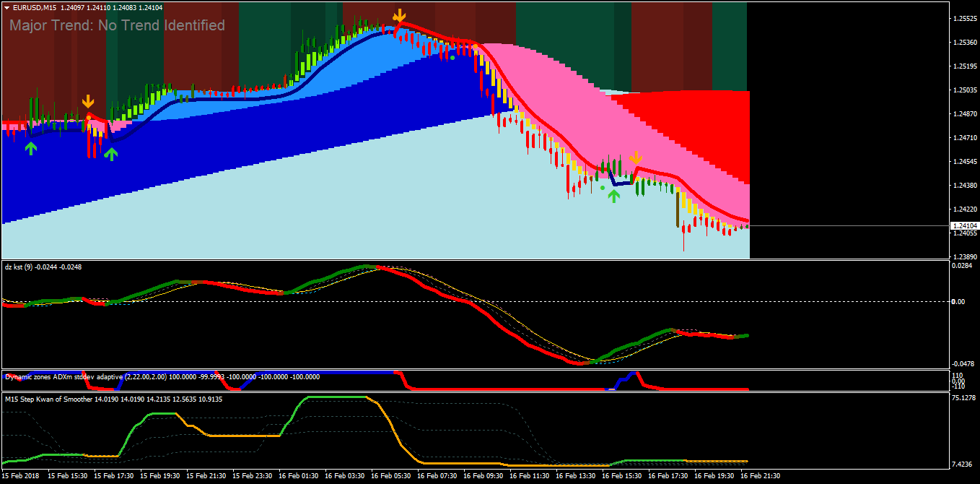Viewport: 980px width, 484px height.
Task: Click the 'Dynamic zones ADXm stddev adaptive' label
Action: click(64, 376)
